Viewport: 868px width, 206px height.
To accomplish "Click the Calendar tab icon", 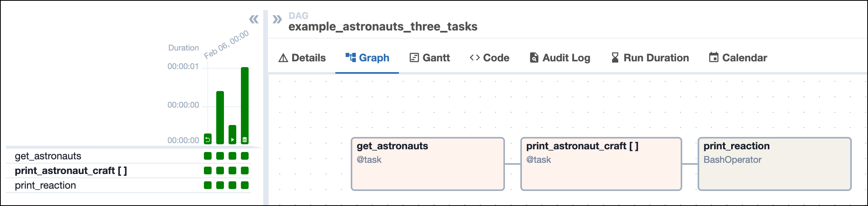I will (x=714, y=57).
